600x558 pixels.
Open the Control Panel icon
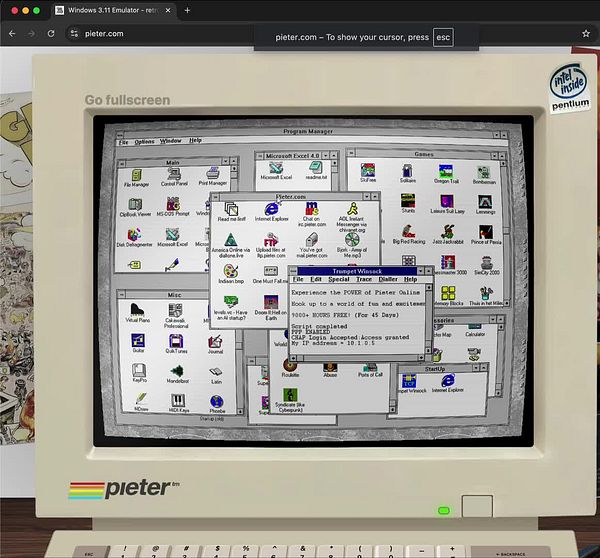[x=174, y=177]
